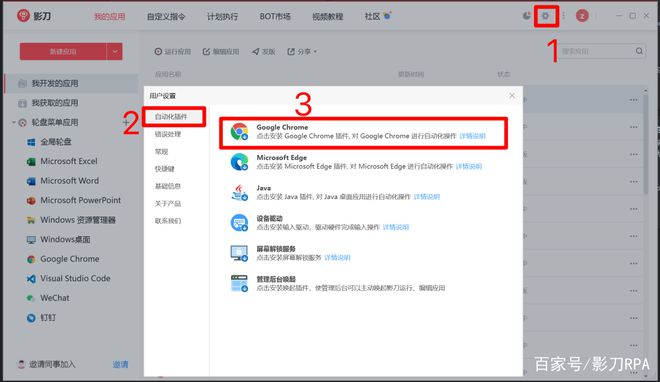Click the Microsoft Excel icon in sidebar
The width and height of the screenshot is (660, 382).
coord(31,162)
